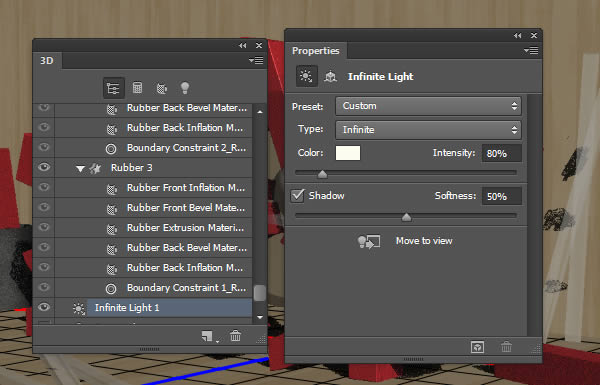Click the Infinite Light 1 sun icon
The width and height of the screenshot is (600, 385).
click(78, 308)
